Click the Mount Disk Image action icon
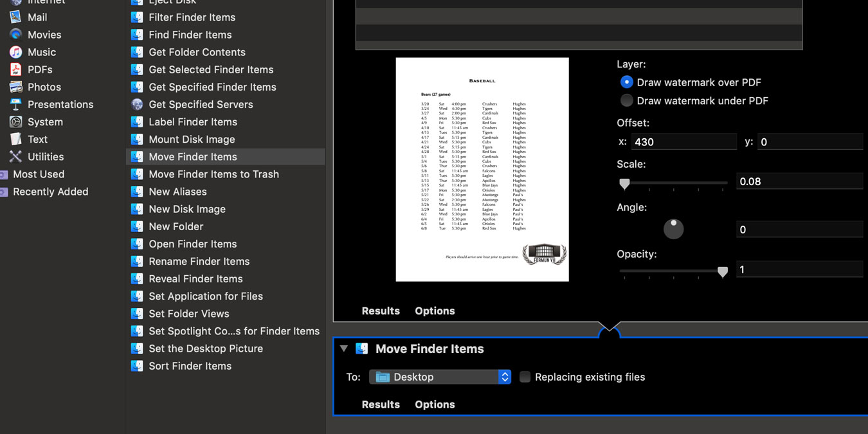The height and width of the screenshot is (434, 868). [137, 139]
